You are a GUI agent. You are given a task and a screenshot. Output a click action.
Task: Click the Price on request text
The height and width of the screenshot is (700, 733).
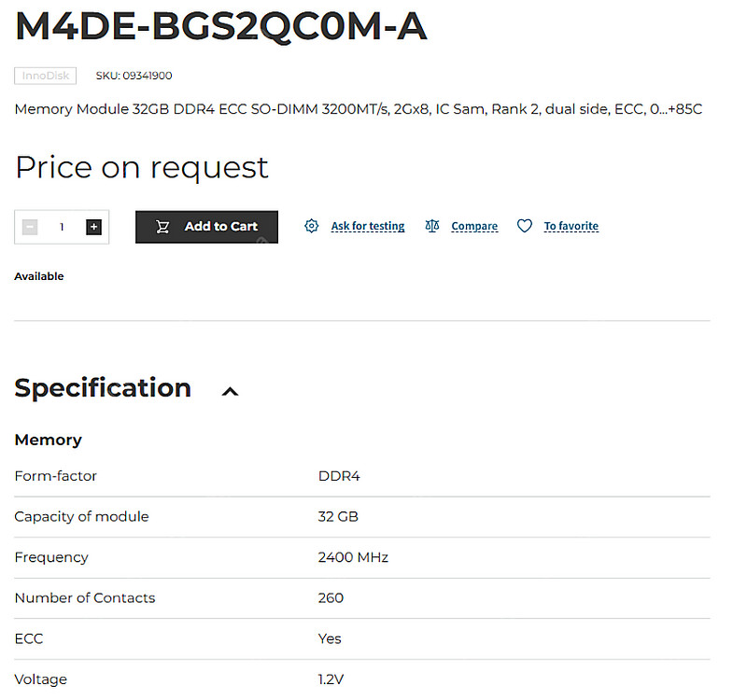coord(142,167)
